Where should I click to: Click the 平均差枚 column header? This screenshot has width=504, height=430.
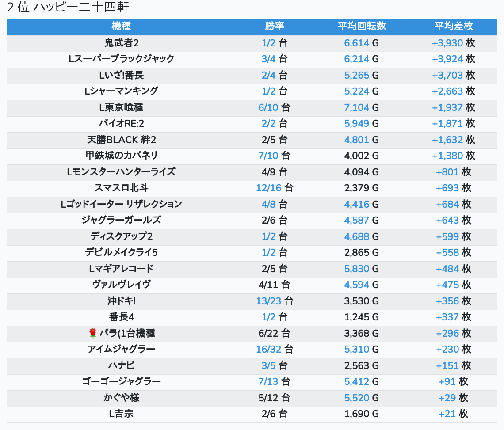pos(453,27)
